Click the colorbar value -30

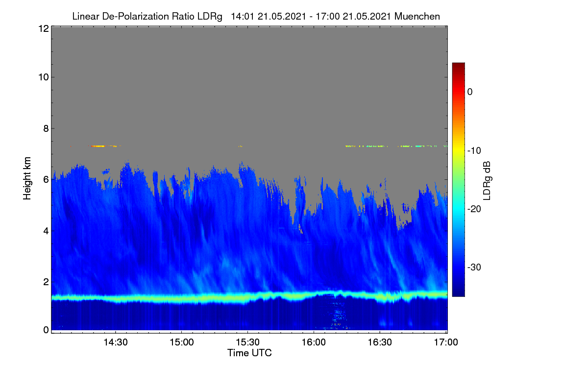(x=475, y=267)
